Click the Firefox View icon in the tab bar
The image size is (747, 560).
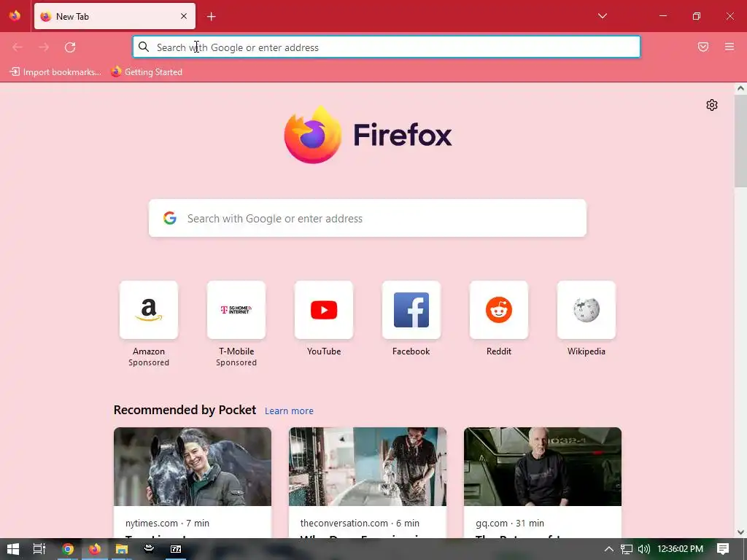(x=15, y=16)
